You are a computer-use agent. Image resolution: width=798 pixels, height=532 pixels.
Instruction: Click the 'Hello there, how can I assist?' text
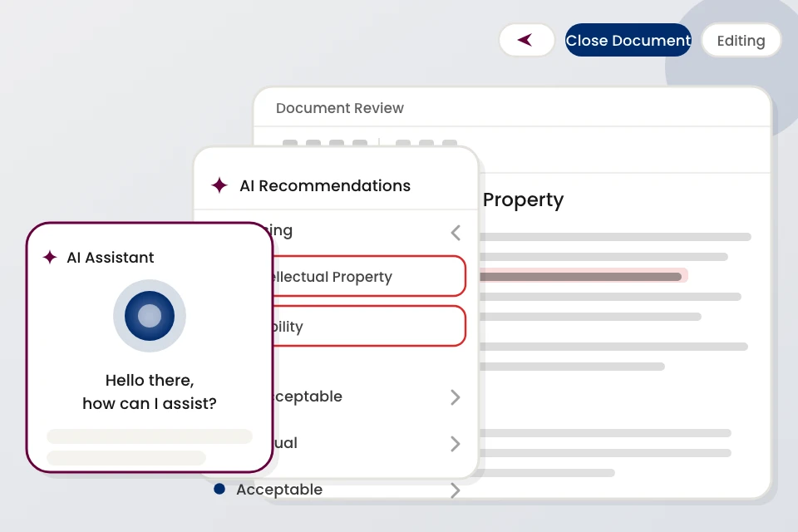pyautogui.click(x=150, y=392)
